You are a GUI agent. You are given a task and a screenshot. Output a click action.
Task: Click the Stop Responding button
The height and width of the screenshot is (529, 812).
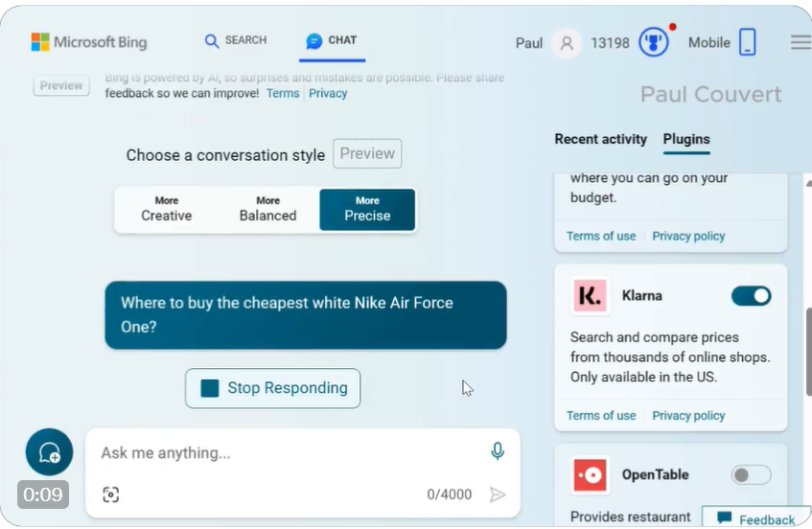273,388
